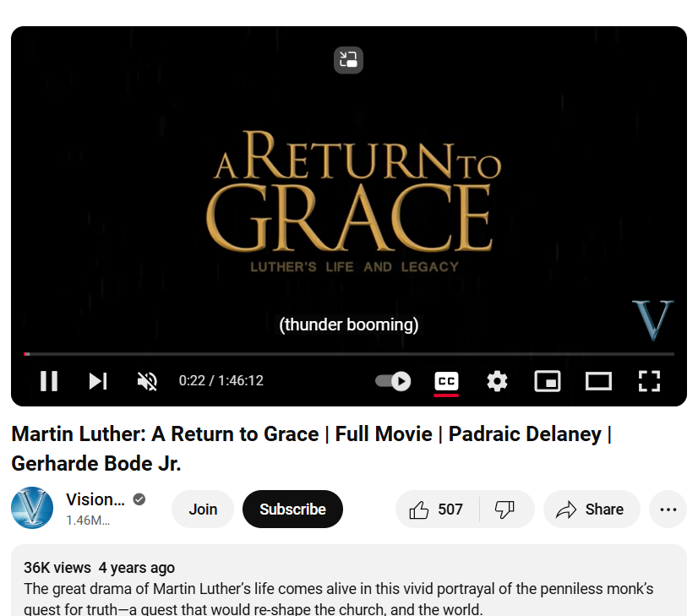This screenshot has width=698, height=616.
Task: Seek along the video progress bar
Action: click(x=349, y=354)
